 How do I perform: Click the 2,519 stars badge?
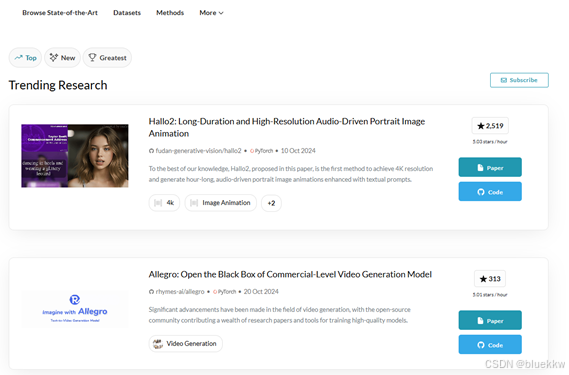[x=490, y=126]
